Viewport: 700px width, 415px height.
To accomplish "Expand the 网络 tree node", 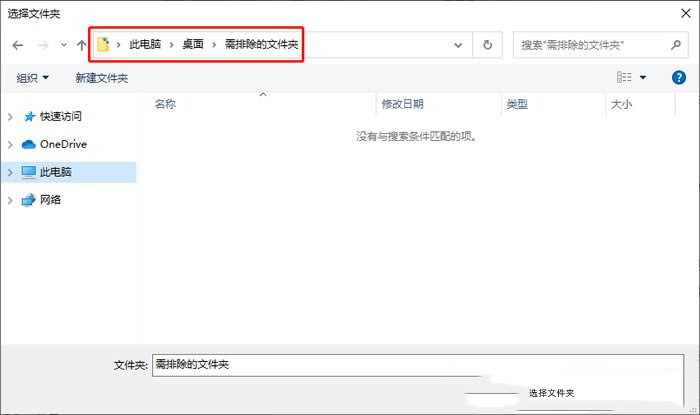I will [10, 200].
